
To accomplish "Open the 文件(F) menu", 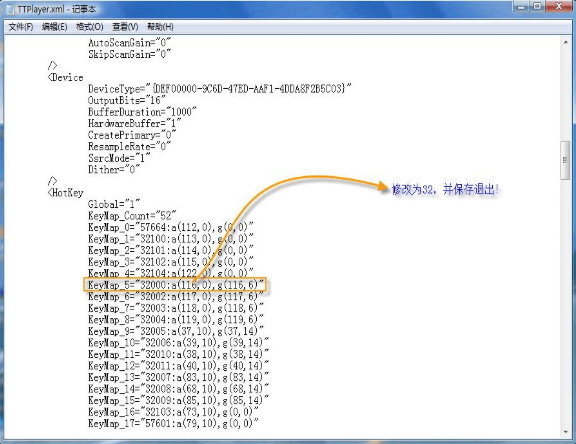I will point(21,27).
